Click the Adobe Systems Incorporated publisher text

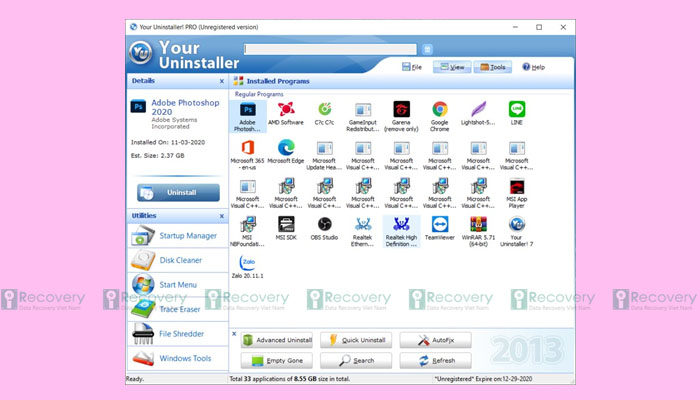pos(174,123)
